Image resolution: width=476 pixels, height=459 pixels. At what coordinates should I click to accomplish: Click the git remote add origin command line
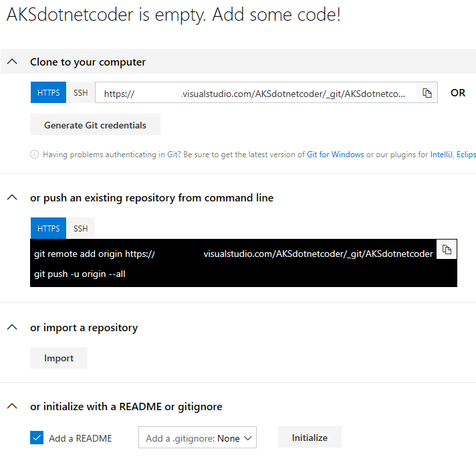tap(233, 254)
